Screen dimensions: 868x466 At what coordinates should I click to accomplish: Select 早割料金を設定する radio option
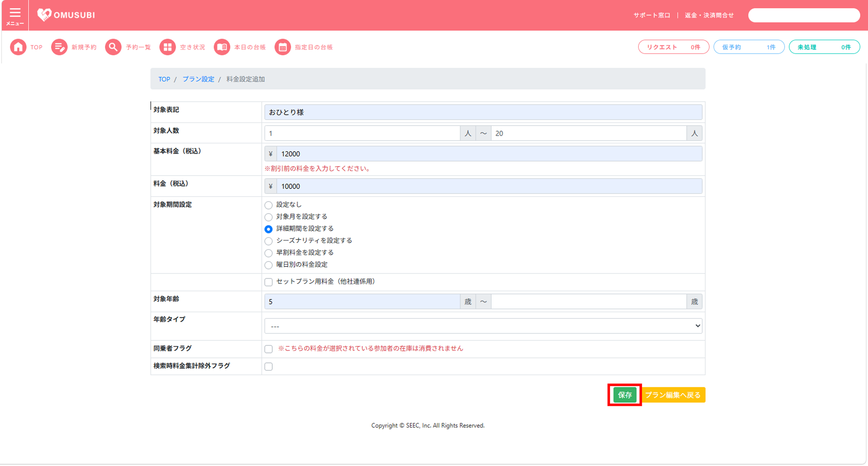point(269,253)
